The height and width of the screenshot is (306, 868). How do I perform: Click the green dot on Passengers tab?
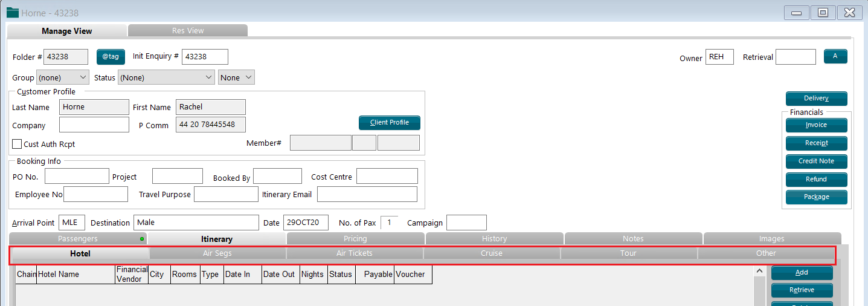(x=142, y=239)
